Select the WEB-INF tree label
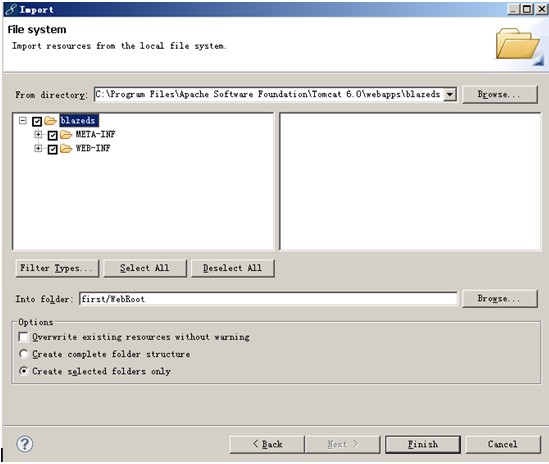Image resolution: width=549 pixels, height=464 pixels. pyautogui.click(x=93, y=148)
